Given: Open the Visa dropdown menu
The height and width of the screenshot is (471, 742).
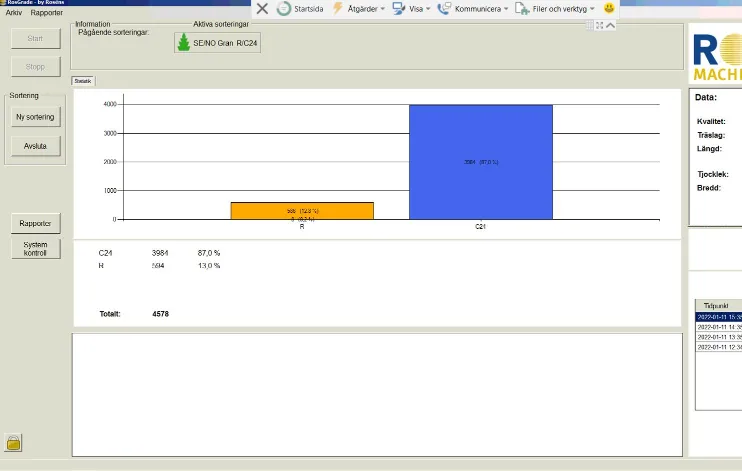Looking at the screenshot, I should pyautogui.click(x=411, y=8).
